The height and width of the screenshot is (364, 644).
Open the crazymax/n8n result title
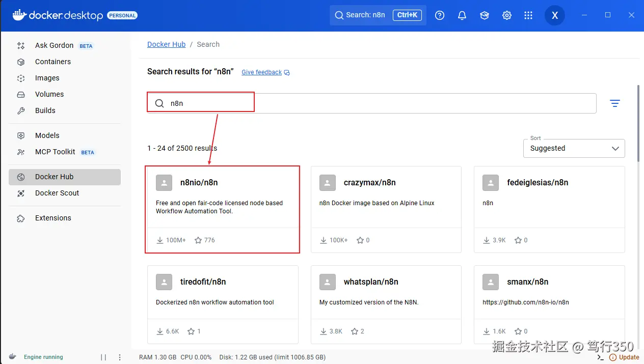370,183
